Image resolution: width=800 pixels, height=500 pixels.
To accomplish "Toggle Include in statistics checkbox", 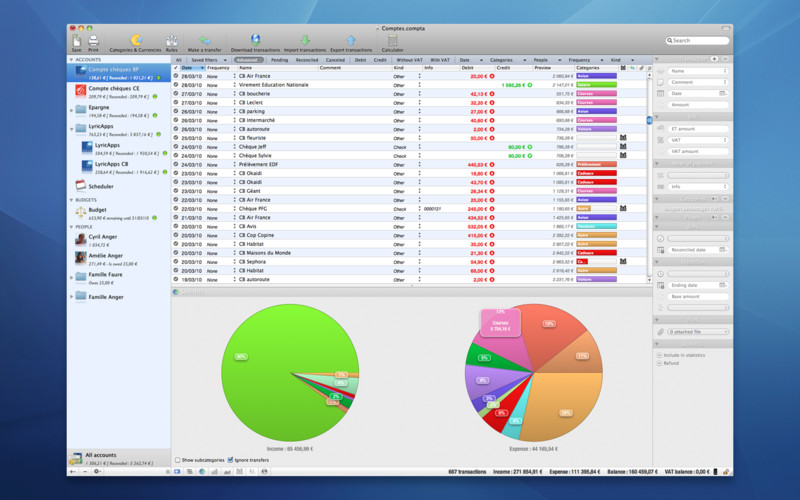I will (659, 355).
